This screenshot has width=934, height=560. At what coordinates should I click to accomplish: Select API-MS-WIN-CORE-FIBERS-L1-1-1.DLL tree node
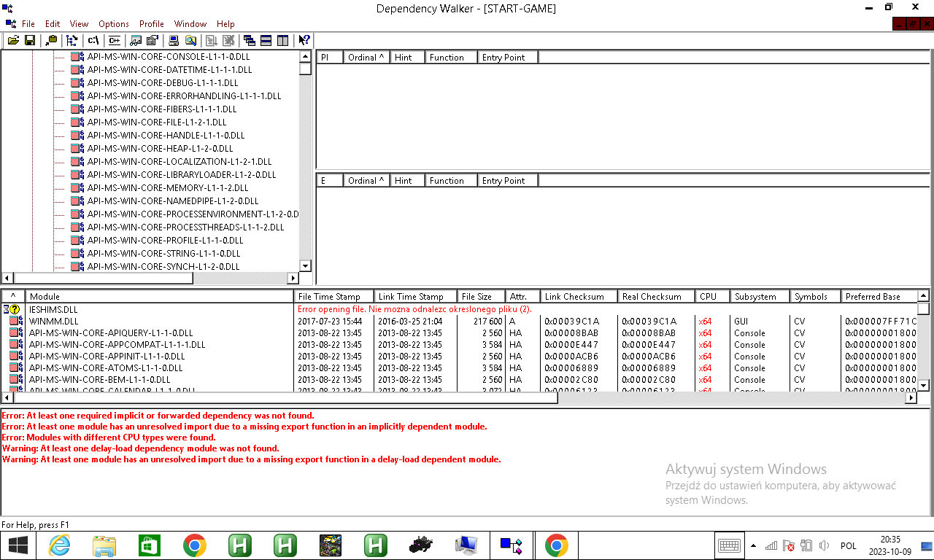[x=162, y=109]
